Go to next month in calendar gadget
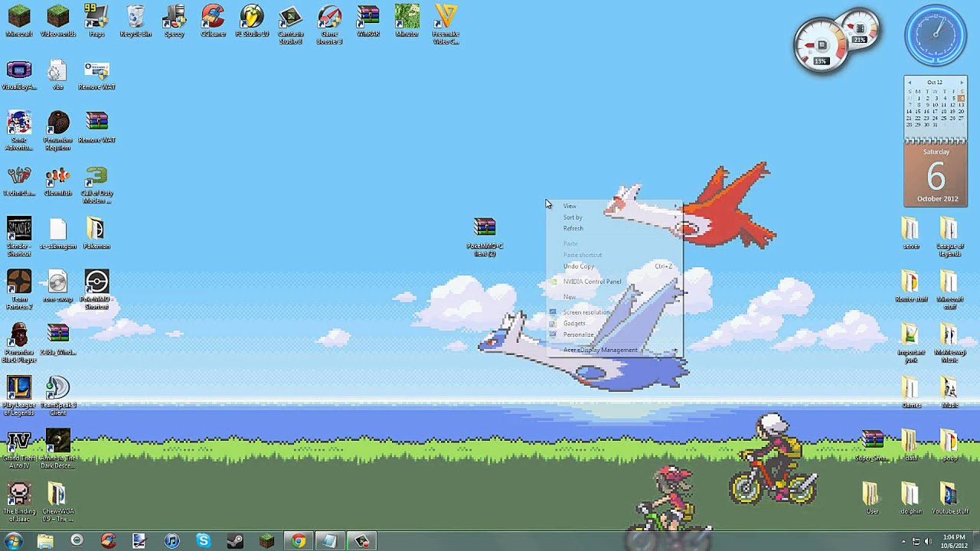 tap(961, 82)
